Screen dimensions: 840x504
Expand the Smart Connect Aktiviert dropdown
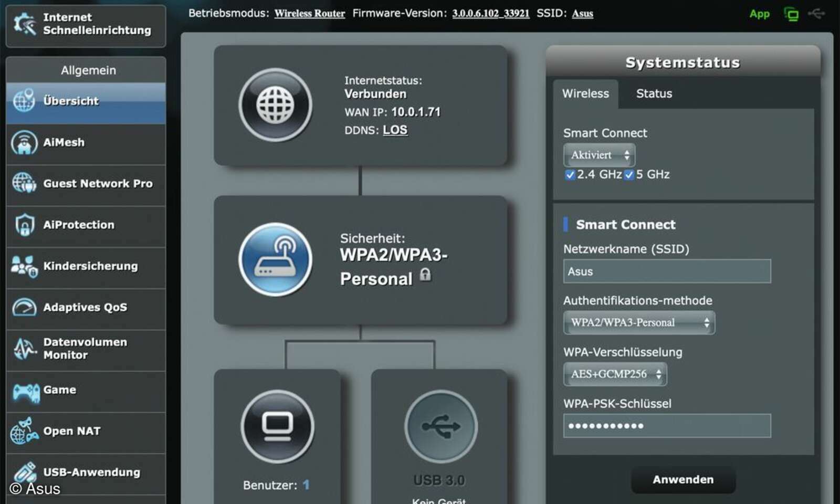click(x=600, y=155)
